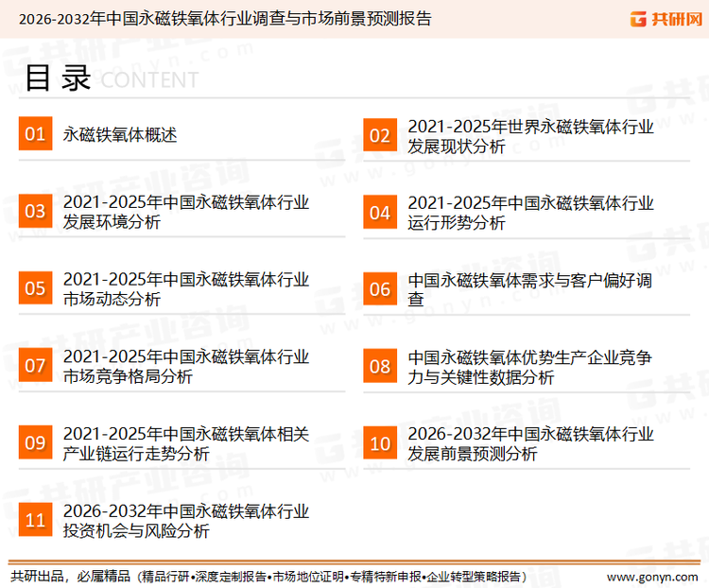Click the orange 03 chapter number box
709x588 pixels.
(x=35, y=211)
